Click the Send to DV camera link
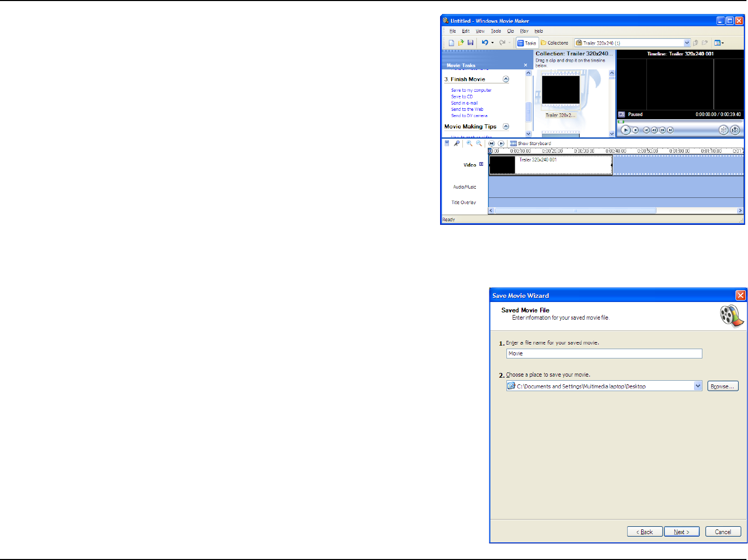 (469, 116)
